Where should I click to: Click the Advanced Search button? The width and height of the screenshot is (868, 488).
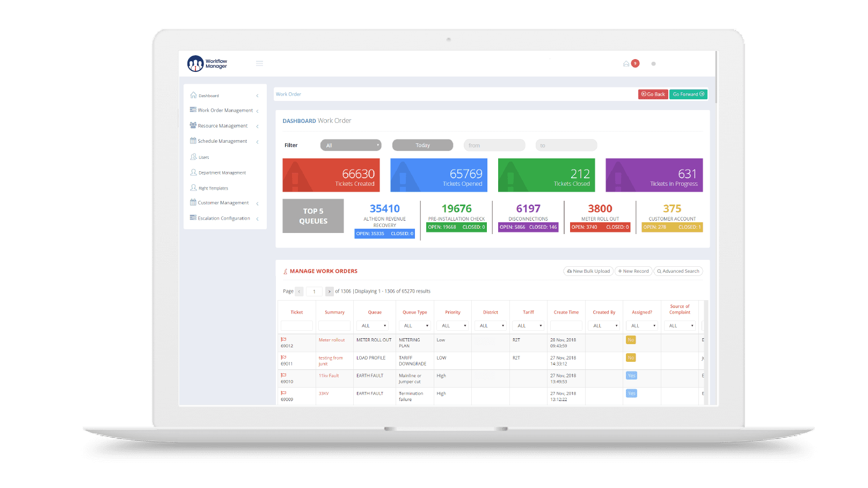678,271
